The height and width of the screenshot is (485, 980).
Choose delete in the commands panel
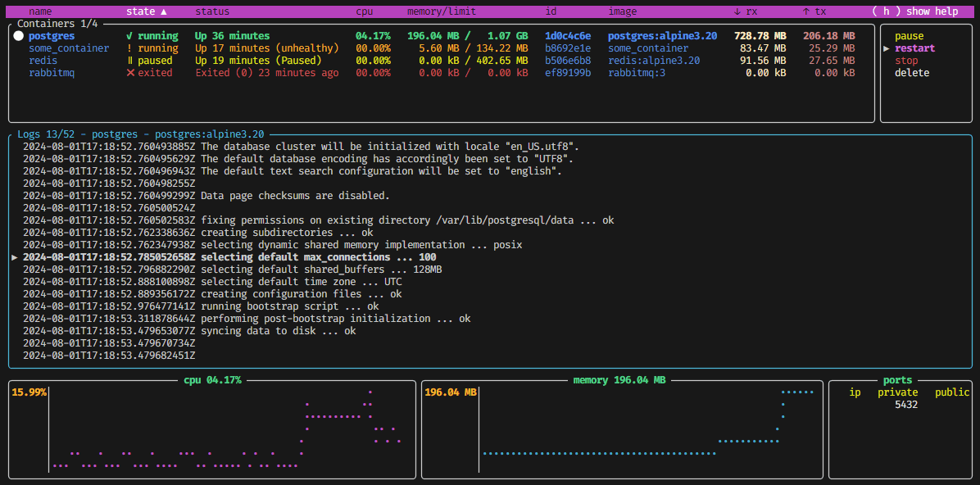[912, 72]
